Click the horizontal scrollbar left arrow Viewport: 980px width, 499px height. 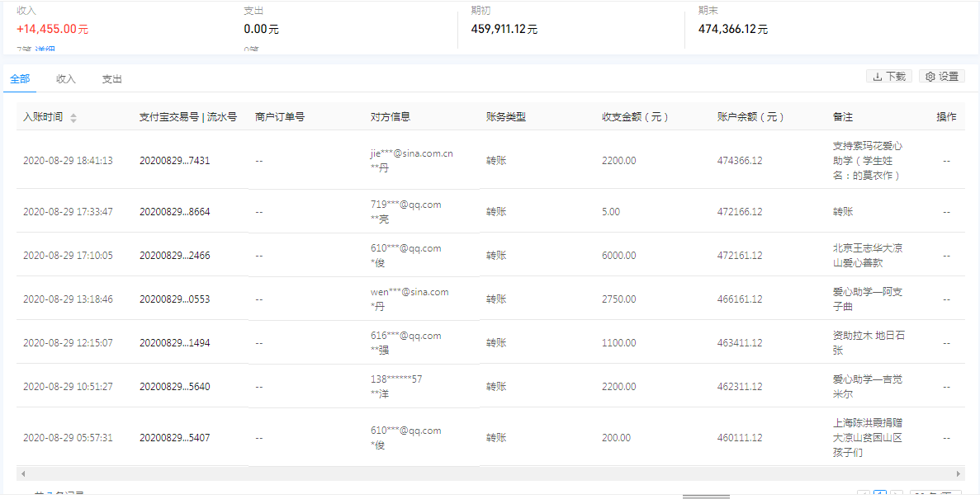point(22,474)
